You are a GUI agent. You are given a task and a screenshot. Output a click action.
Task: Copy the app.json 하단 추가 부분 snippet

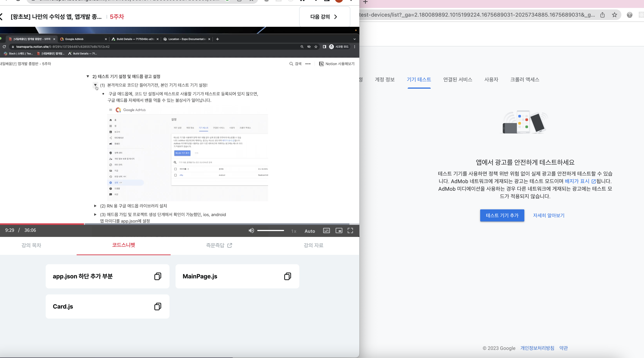(x=158, y=276)
